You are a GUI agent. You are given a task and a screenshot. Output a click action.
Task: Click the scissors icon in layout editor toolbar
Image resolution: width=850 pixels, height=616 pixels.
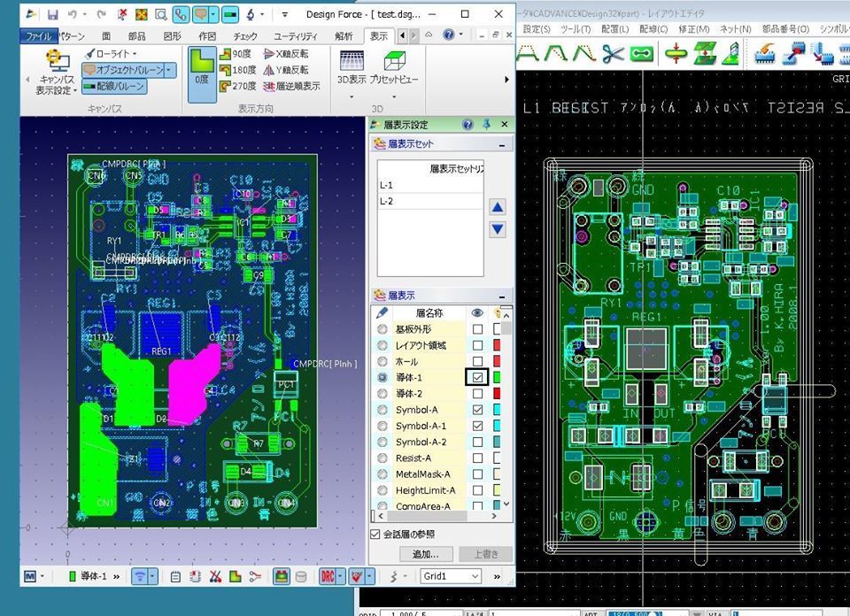point(613,54)
